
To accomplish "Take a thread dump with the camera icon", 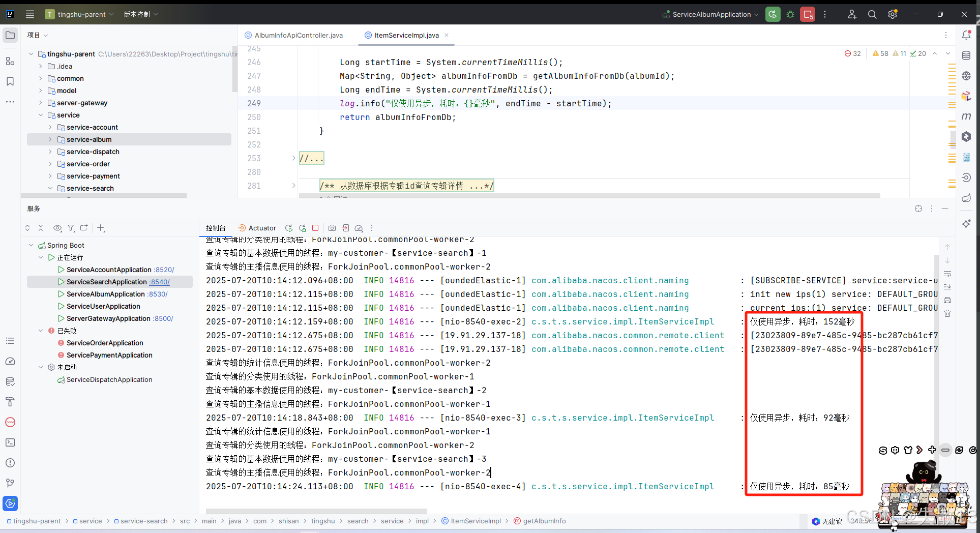I will click(332, 228).
